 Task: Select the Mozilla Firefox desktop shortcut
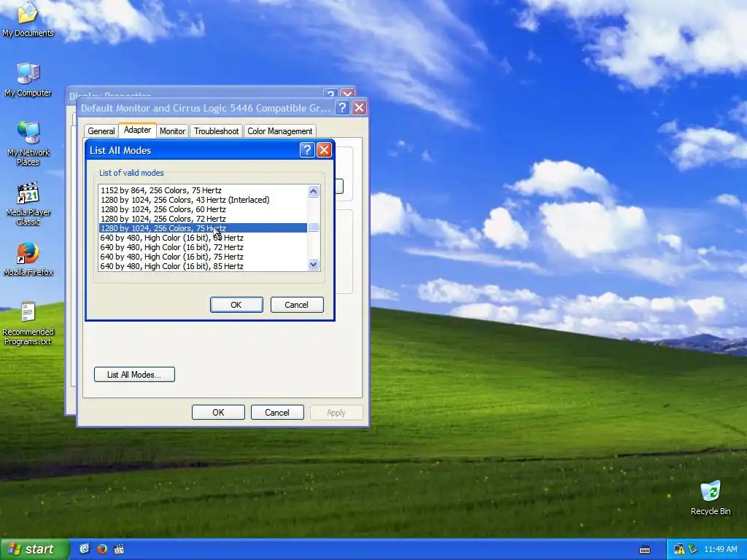tap(28, 260)
